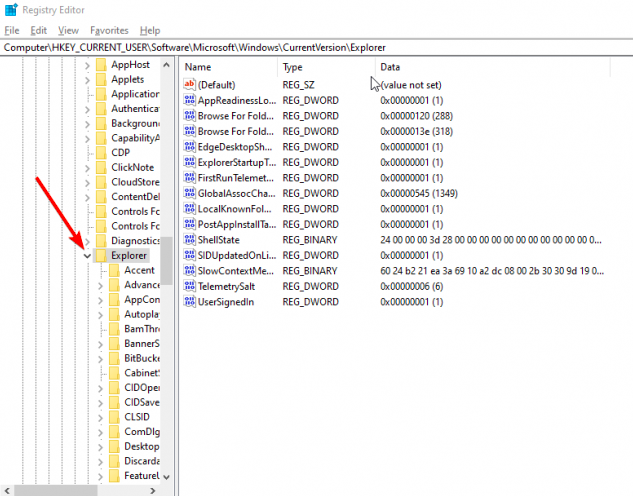Viewport: 633px width, 496px height.
Task: Collapse the Explorer tree node
Action: (87, 256)
